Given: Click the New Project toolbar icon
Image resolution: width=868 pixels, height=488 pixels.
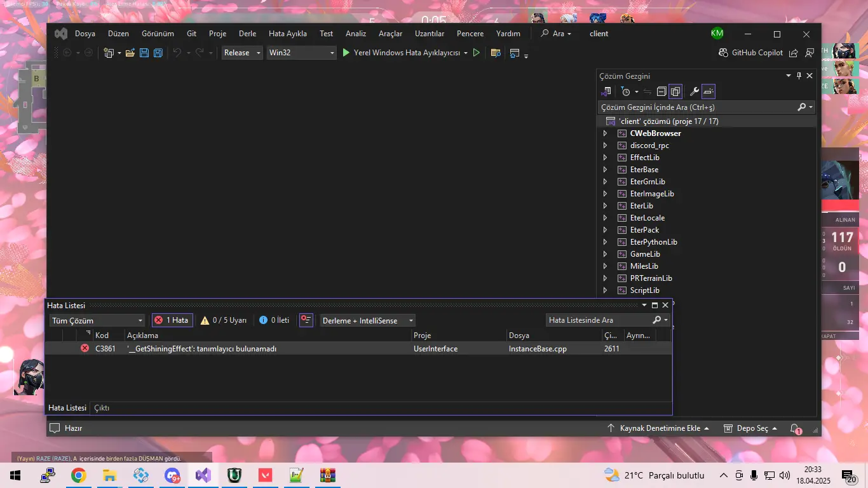Looking at the screenshot, I should tap(109, 53).
